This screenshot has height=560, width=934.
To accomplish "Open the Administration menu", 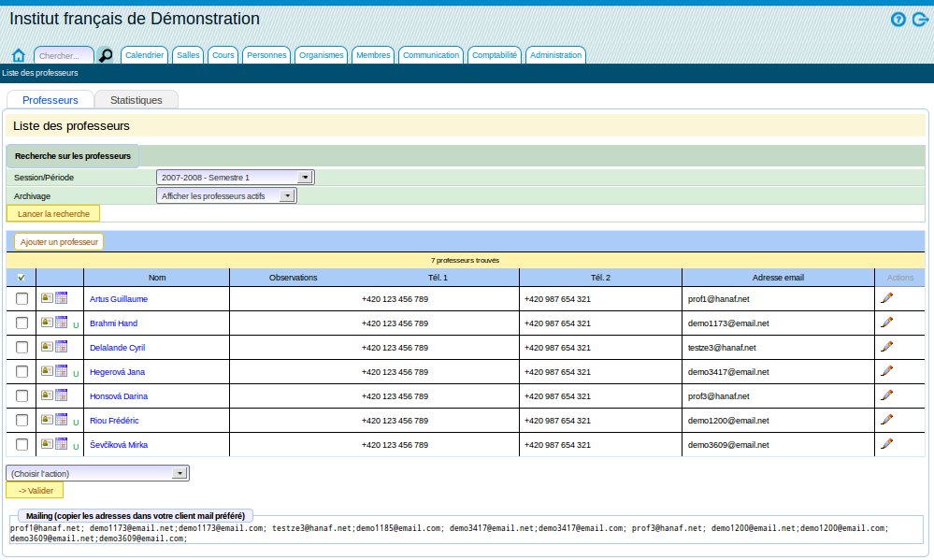I will tap(555, 55).
